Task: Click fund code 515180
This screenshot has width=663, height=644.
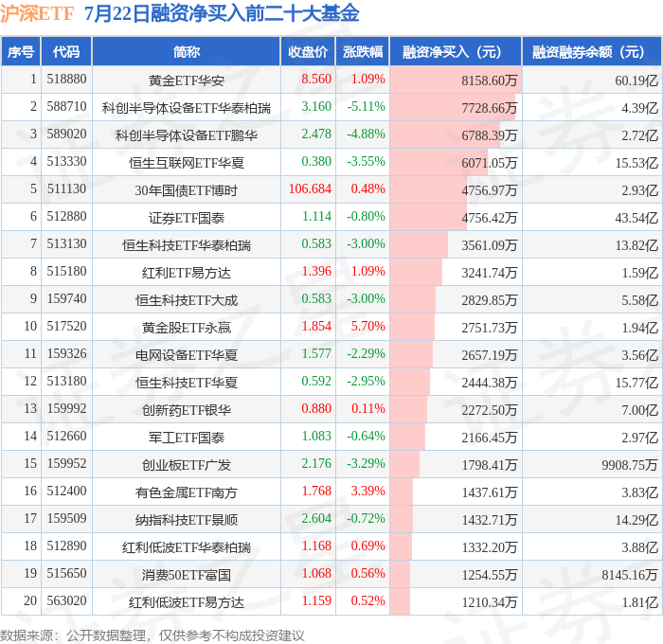Action: pos(66,272)
